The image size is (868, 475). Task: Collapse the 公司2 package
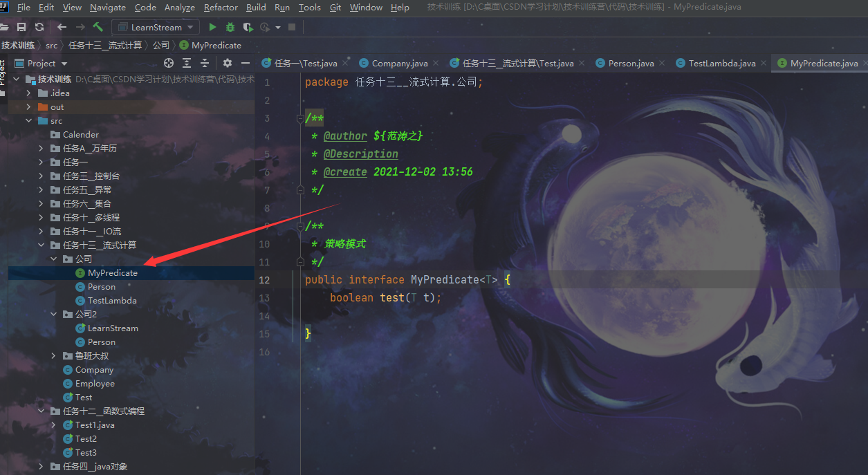(53, 315)
